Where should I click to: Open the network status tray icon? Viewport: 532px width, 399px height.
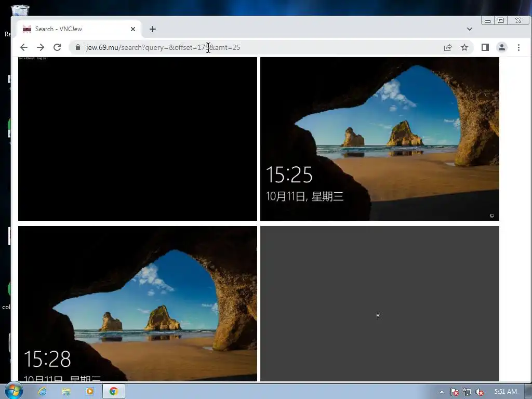[467, 392]
